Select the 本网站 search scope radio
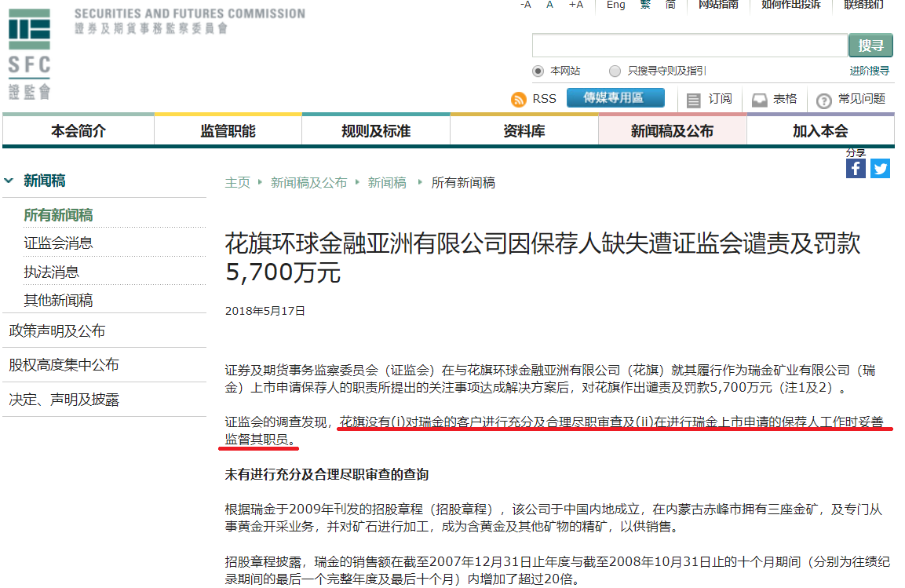Viewport: 905px width, 588px height. coord(538,71)
